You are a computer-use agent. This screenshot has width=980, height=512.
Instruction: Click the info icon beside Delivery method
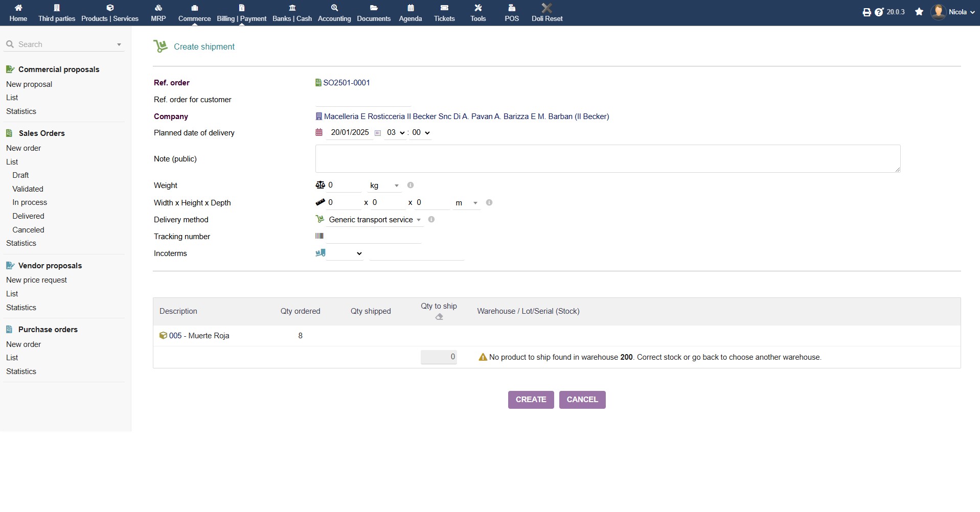pos(431,220)
